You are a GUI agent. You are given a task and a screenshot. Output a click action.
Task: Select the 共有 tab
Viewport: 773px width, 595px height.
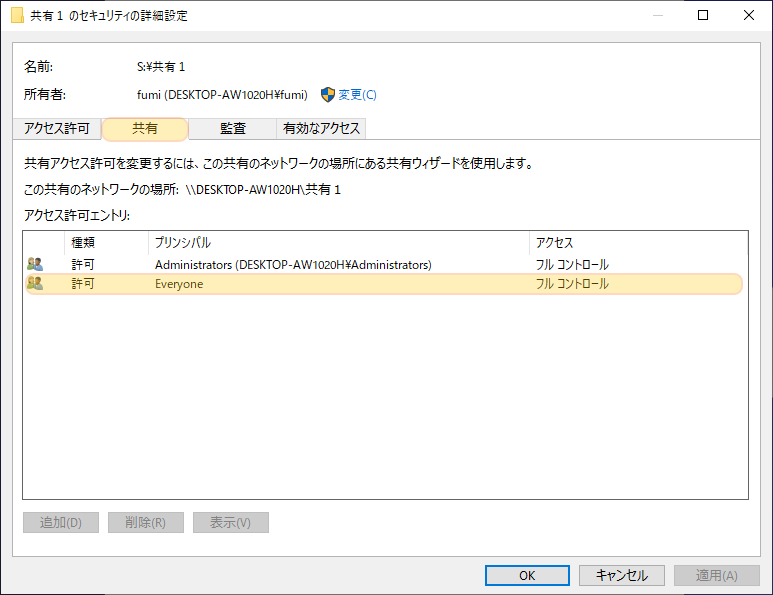145,129
